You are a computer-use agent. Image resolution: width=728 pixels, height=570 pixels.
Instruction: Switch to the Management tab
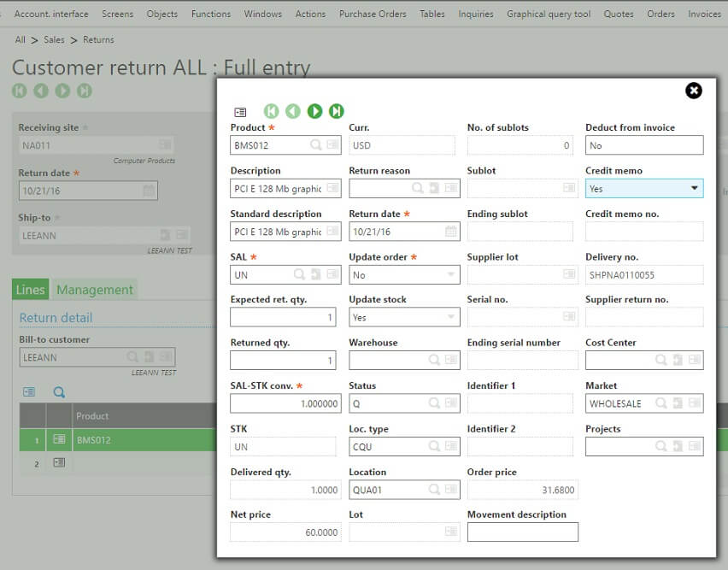tap(94, 290)
